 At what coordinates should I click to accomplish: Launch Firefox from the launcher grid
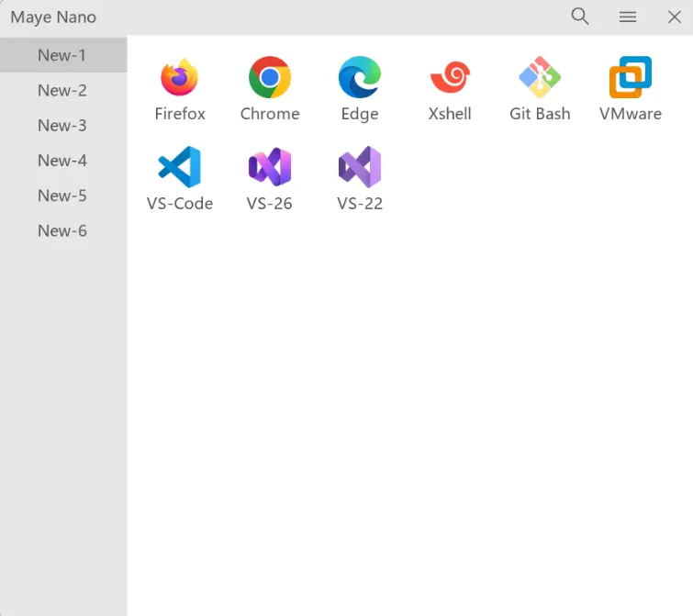(x=180, y=79)
